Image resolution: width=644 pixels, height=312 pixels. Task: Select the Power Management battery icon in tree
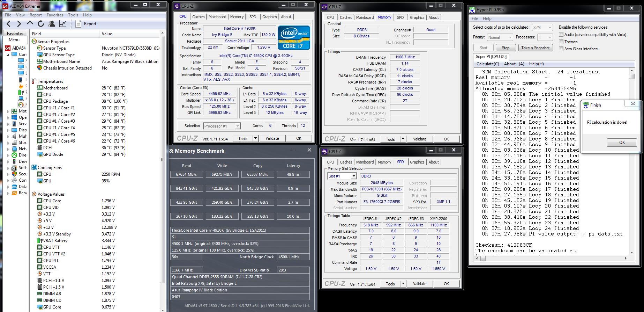(21, 92)
